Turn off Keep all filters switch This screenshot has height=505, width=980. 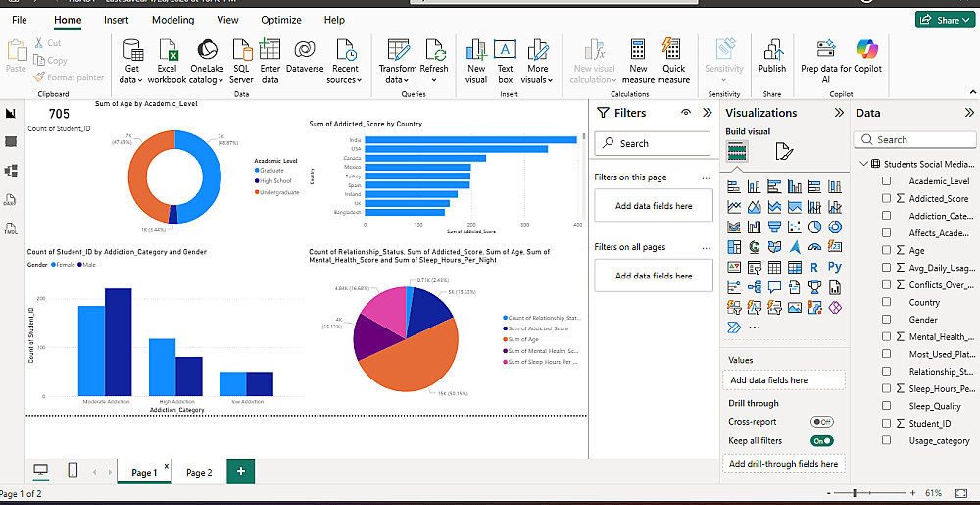(822, 440)
